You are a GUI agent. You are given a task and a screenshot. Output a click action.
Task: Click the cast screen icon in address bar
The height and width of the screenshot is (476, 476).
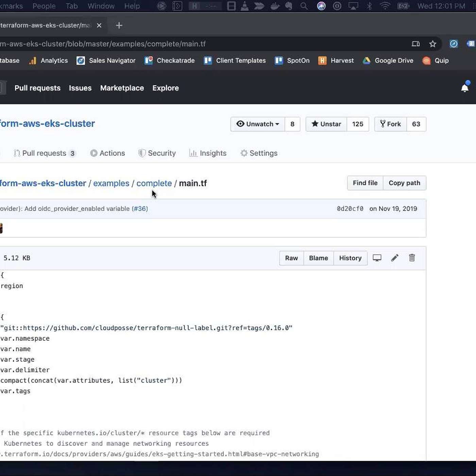point(415,44)
